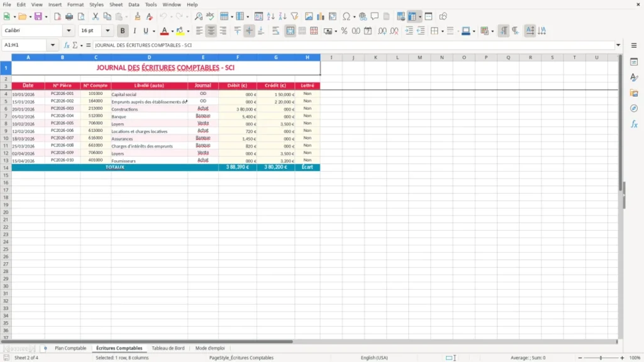
Task: Apply yellow background color swatch
Action: click(x=180, y=31)
